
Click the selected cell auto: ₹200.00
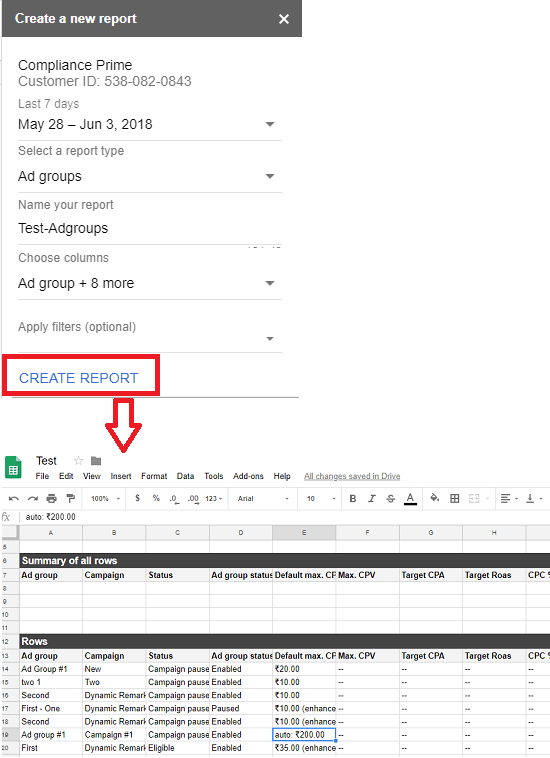point(304,735)
